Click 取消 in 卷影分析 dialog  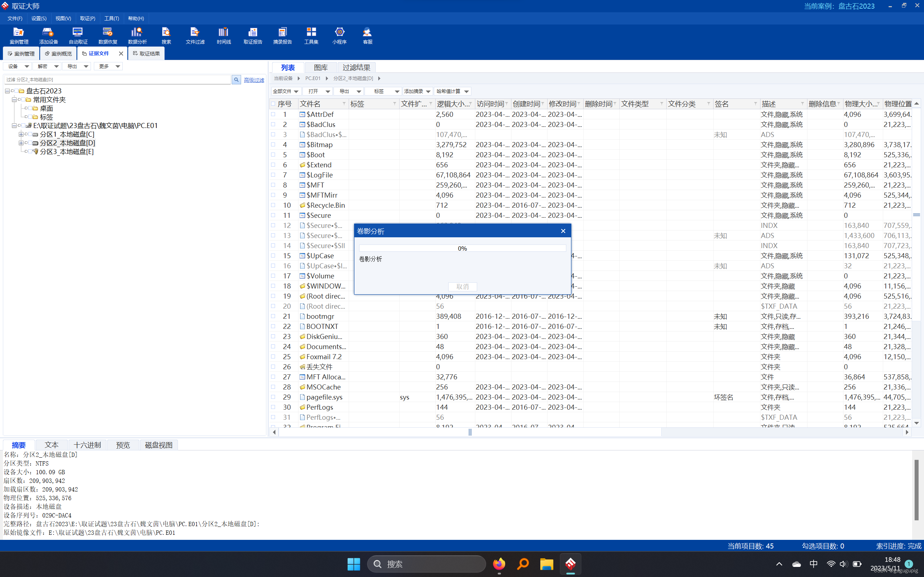(x=462, y=287)
